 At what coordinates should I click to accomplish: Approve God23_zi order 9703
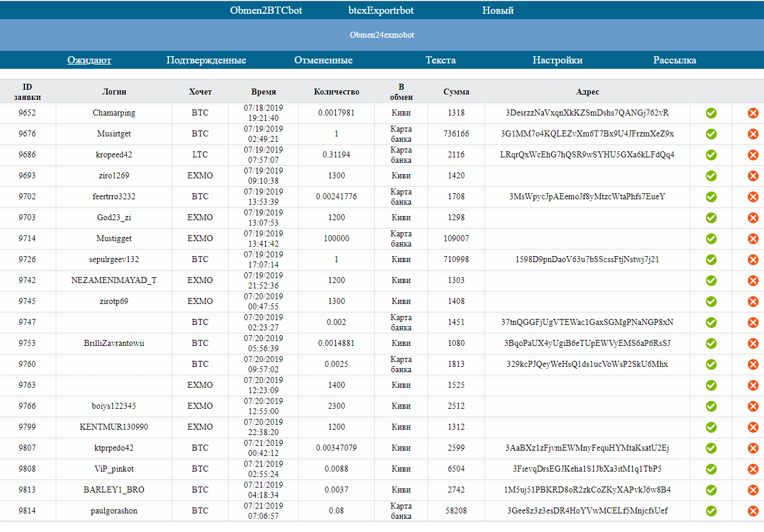(711, 218)
